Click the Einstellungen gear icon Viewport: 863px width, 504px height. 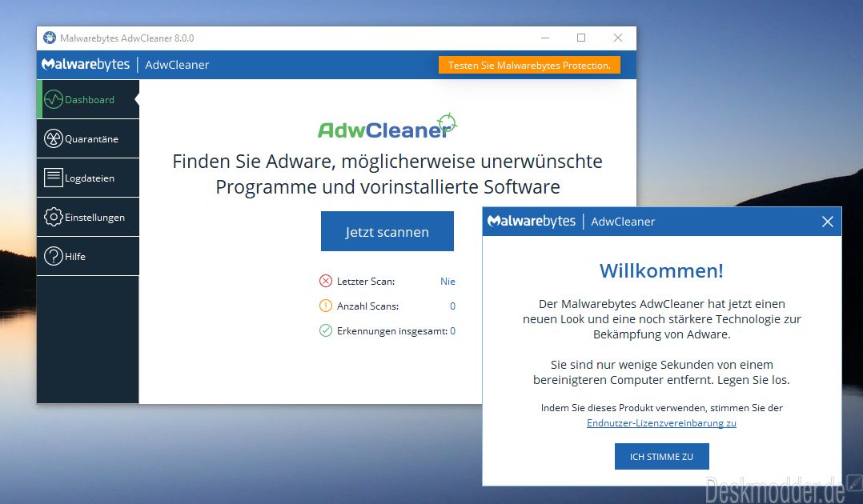click(x=54, y=217)
